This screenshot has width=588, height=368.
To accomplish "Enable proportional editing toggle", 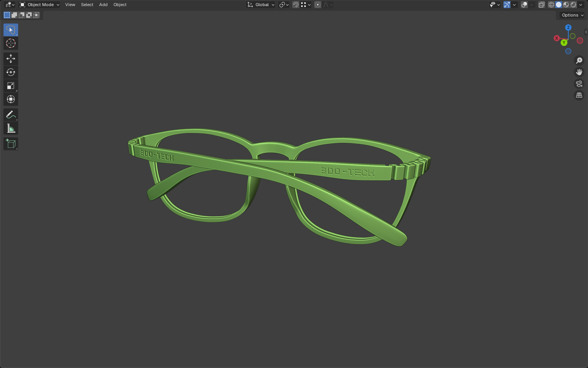I will (318, 5).
